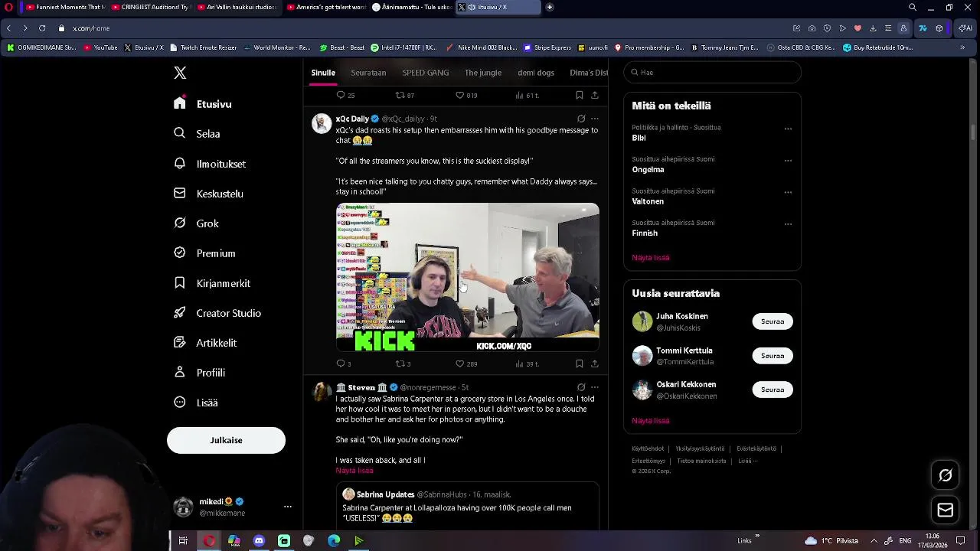Click the Julkaise post button
Image resolution: width=980 pixels, height=551 pixels.
pos(226,440)
